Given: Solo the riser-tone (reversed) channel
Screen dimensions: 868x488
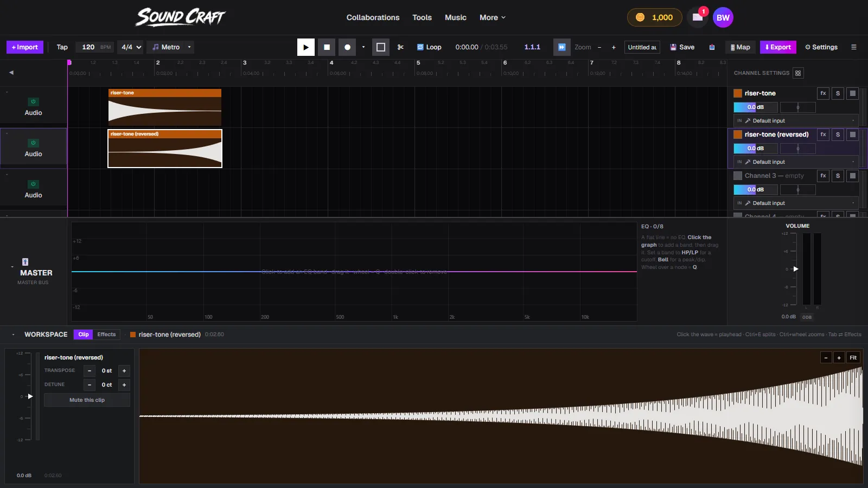Looking at the screenshot, I should pyautogui.click(x=838, y=134).
